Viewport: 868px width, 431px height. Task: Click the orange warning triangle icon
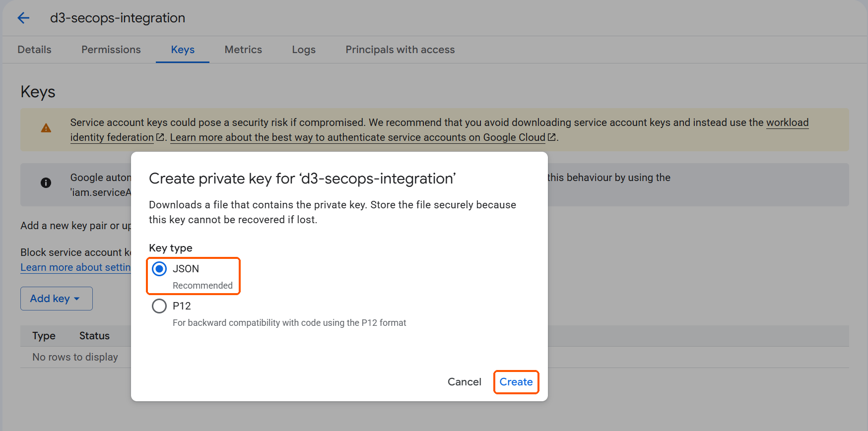46,128
